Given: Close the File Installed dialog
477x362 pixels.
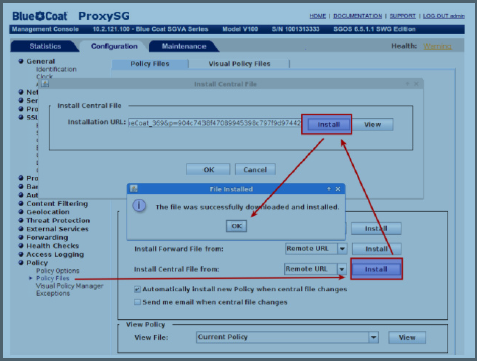Looking at the screenshot, I should [x=338, y=189].
